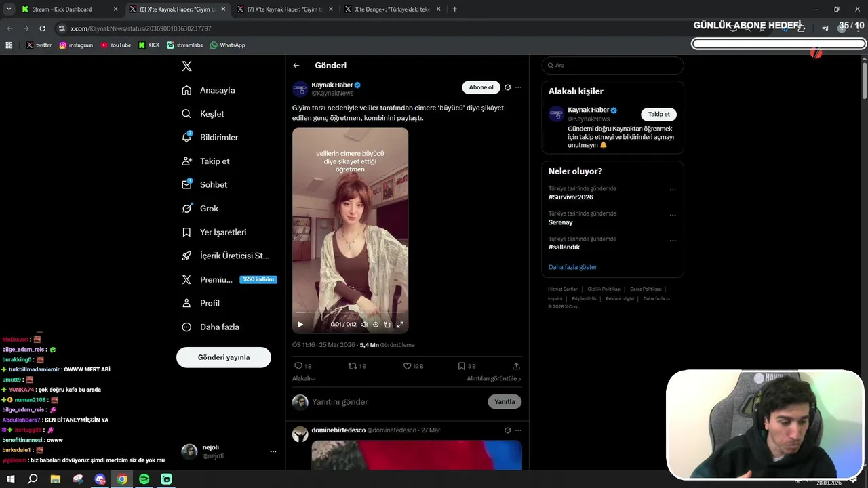Click the Gönderi yayınla button

pos(224,357)
